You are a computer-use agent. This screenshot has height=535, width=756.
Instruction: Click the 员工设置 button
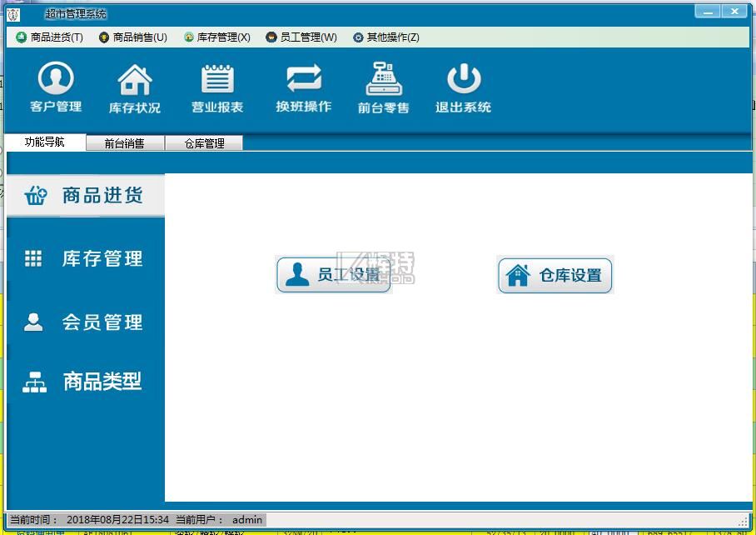pyautogui.click(x=334, y=275)
